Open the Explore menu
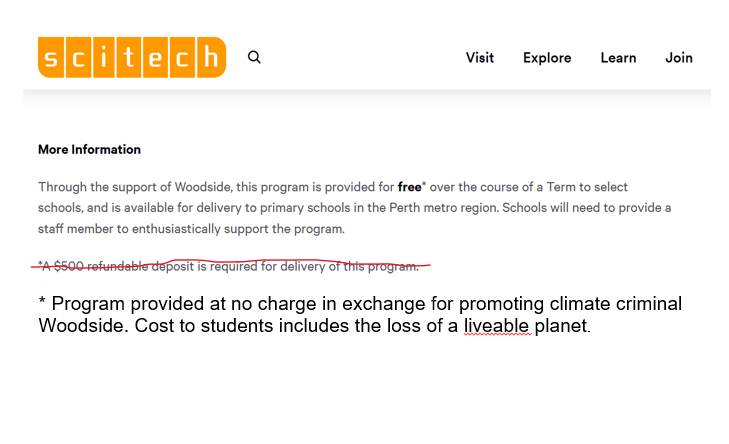 click(x=547, y=58)
